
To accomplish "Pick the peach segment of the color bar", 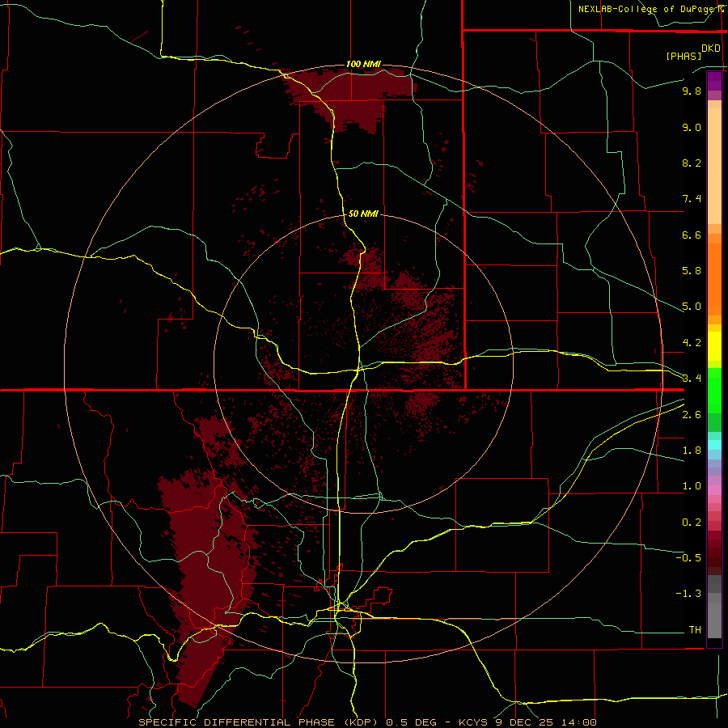I will (714, 163).
